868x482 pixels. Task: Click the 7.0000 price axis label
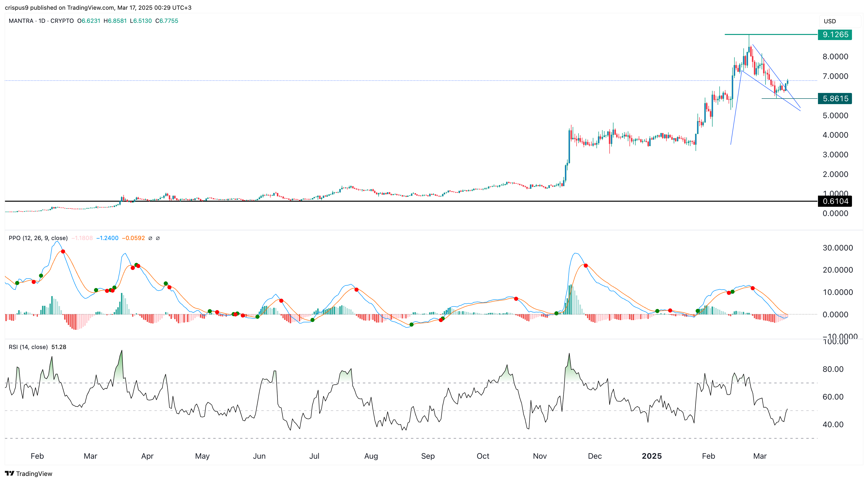coord(835,76)
